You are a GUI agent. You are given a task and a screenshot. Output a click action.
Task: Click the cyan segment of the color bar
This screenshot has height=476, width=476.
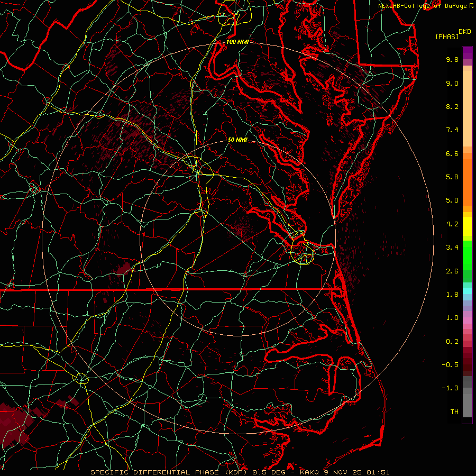467,291
